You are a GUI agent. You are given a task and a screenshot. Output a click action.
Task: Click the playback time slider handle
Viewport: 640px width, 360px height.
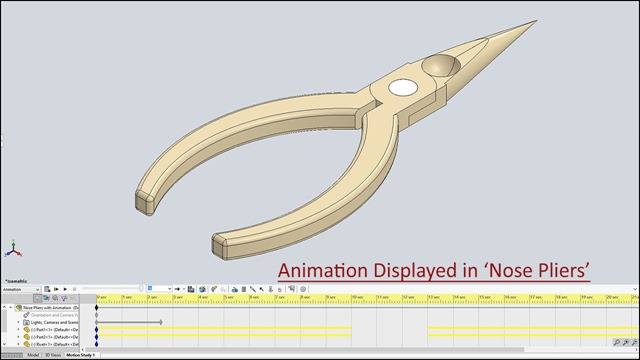coord(141,289)
